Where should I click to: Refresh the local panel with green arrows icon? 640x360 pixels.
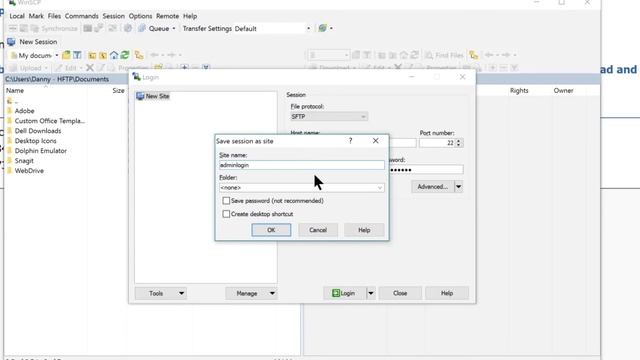[x=125, y=55]
